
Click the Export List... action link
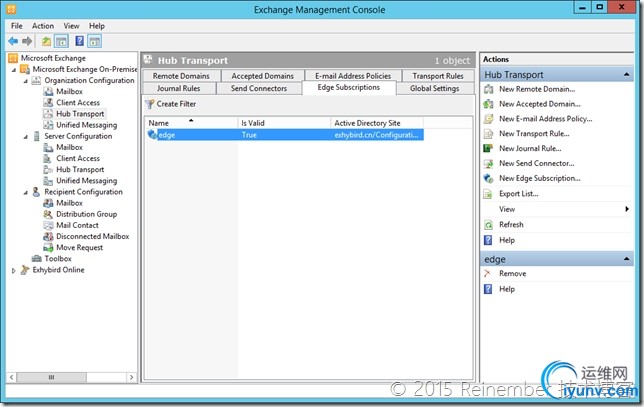click(x=518, y=194)
